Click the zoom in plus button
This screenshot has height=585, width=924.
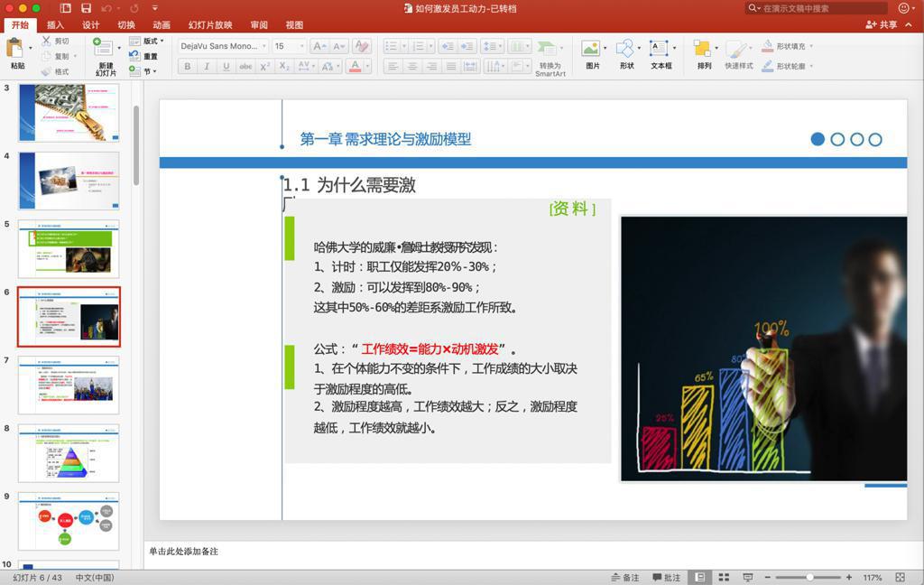coord(849,578)
